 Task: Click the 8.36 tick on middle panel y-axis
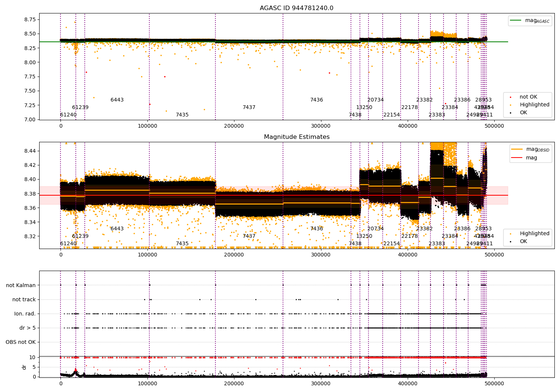[x=30, y=208]
